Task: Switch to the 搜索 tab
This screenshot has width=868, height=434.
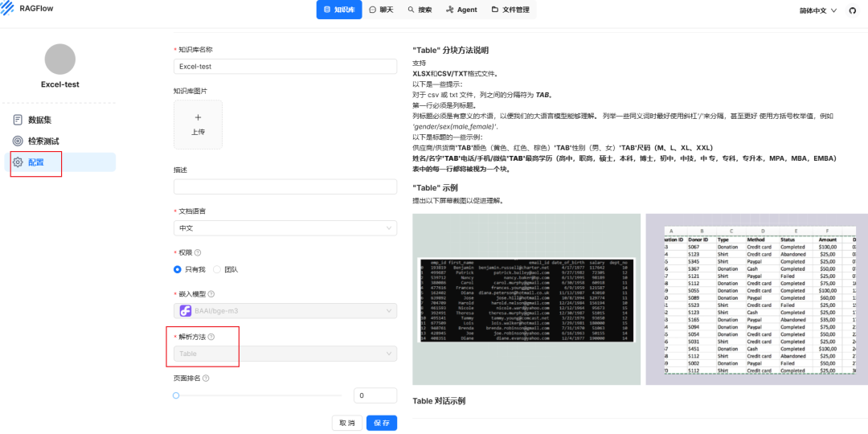Action: click(420, 10)
